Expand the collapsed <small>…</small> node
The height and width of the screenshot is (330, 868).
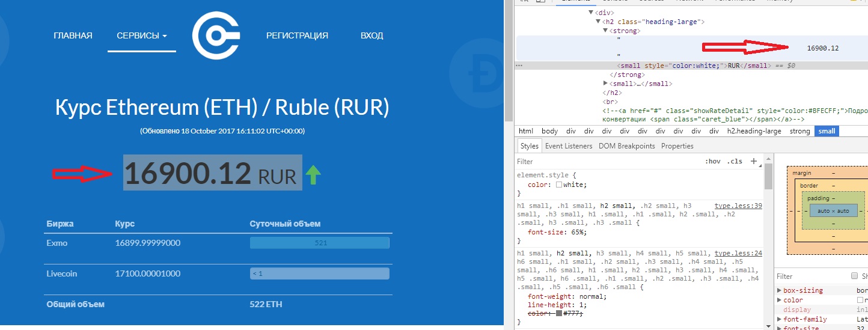(605, 84)
